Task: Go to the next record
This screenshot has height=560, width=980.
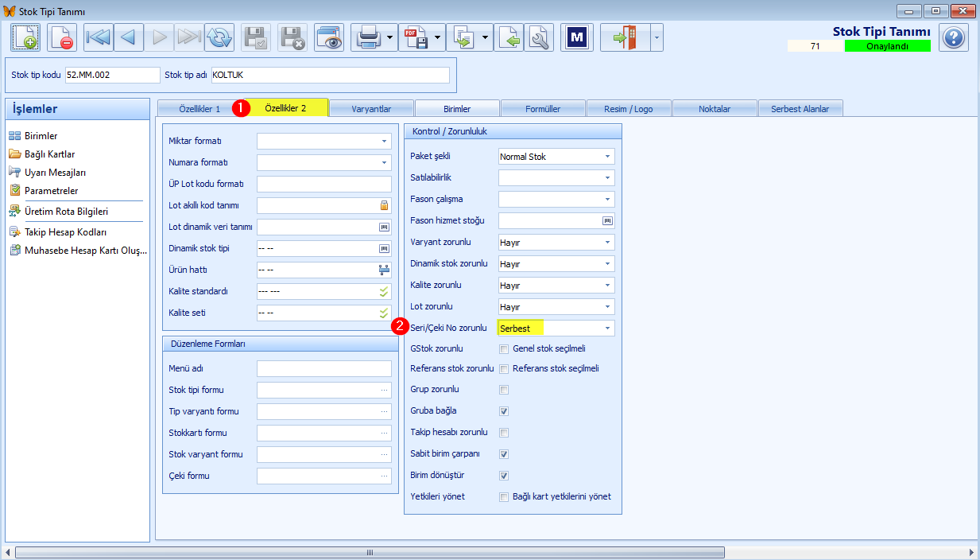Action: tap(159, 37)
